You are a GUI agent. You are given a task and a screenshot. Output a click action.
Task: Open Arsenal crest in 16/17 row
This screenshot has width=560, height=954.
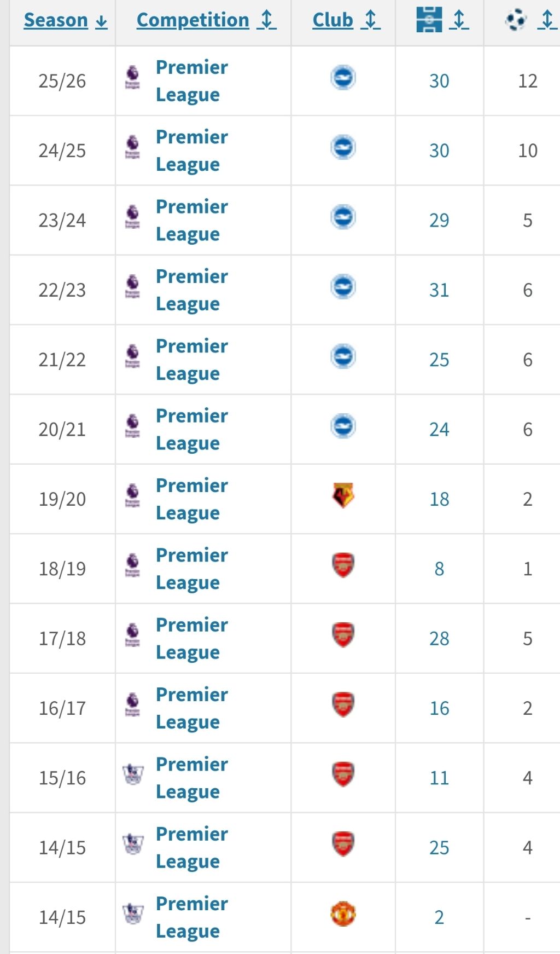pyautogui.click(x=343, y=704)
